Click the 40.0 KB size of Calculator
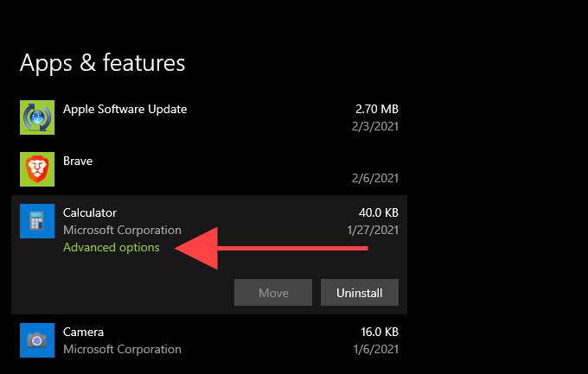 pyautogui.click(x=377, y=213)
